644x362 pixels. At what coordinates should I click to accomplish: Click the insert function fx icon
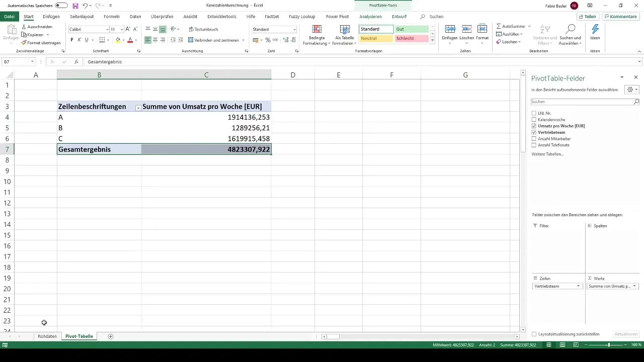pos(76,61)
